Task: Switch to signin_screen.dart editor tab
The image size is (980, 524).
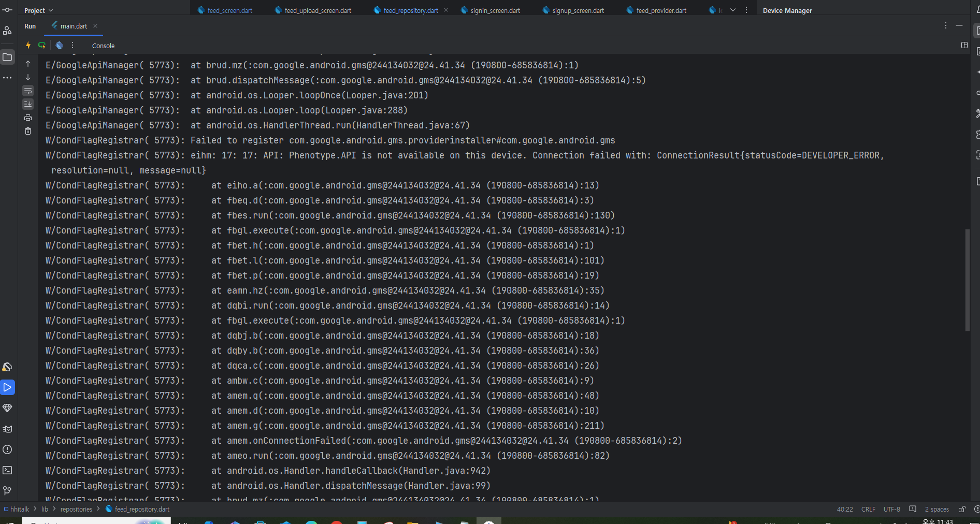Action: click(x=490, y=10)
